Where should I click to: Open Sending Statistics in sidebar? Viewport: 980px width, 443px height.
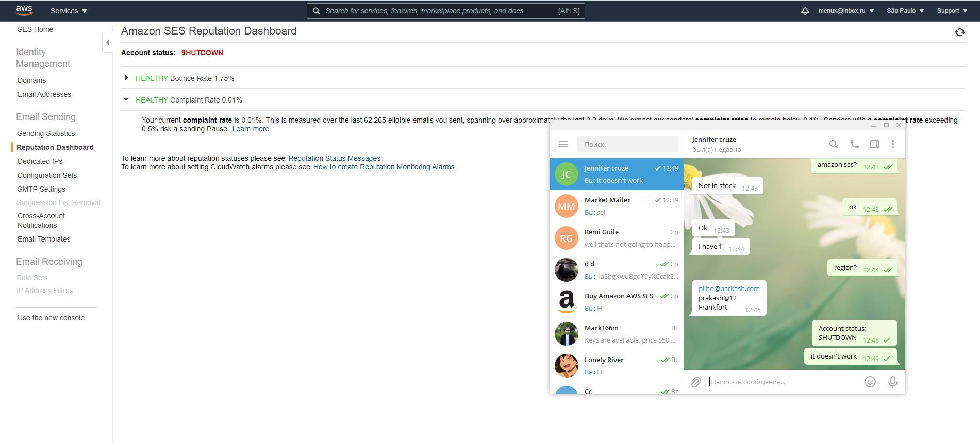point(46,133)
